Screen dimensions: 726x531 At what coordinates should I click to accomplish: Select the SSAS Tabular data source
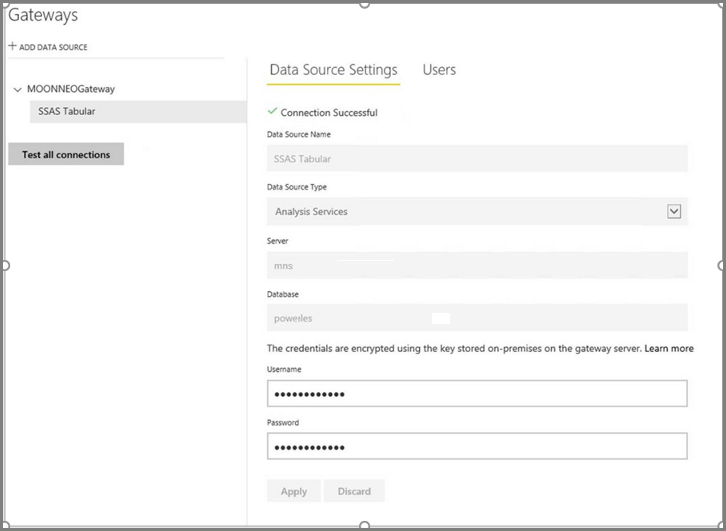(138, 112)
